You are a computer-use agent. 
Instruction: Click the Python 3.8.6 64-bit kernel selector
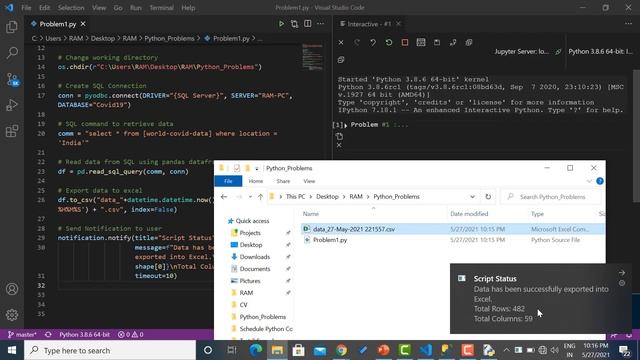pos(600,51)
